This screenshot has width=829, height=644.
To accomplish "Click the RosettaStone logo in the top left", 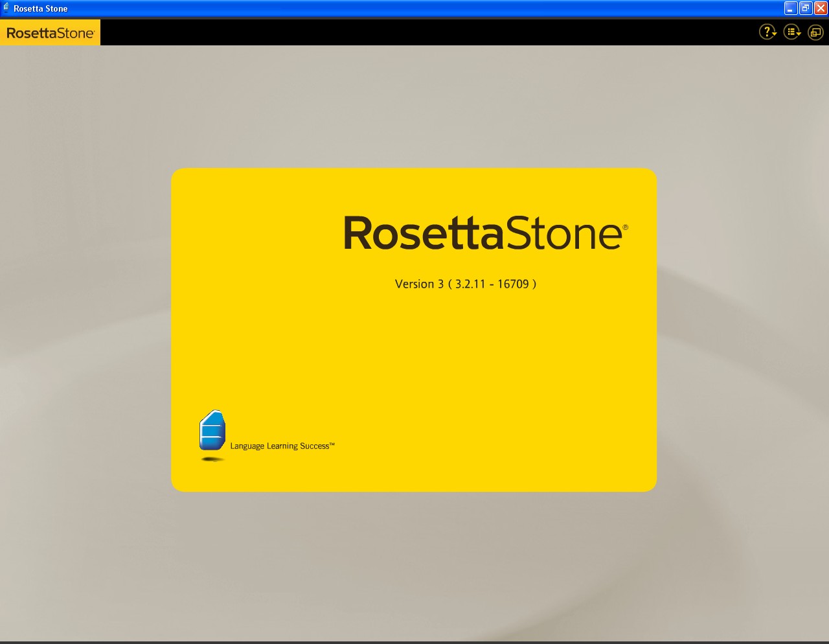I will 51,32.
